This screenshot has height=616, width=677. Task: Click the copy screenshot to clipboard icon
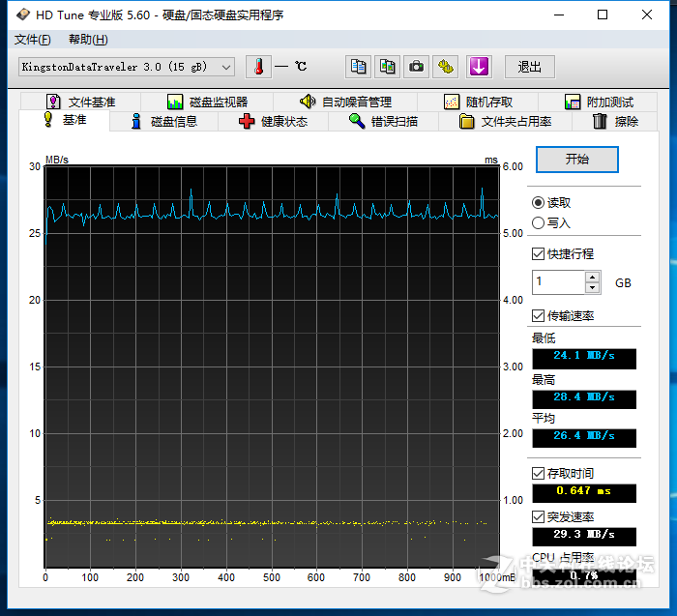click(x=387, y=67)
